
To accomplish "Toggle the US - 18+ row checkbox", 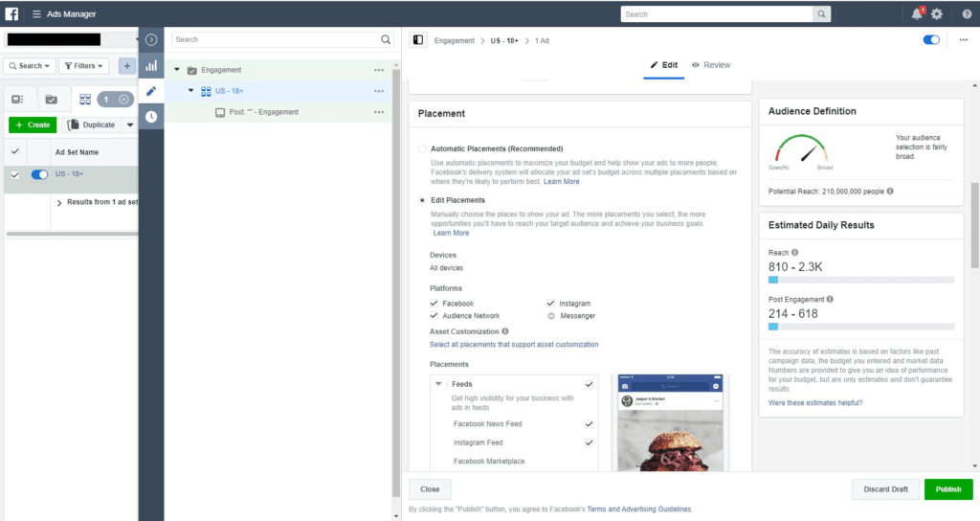I will click(15, 175).
